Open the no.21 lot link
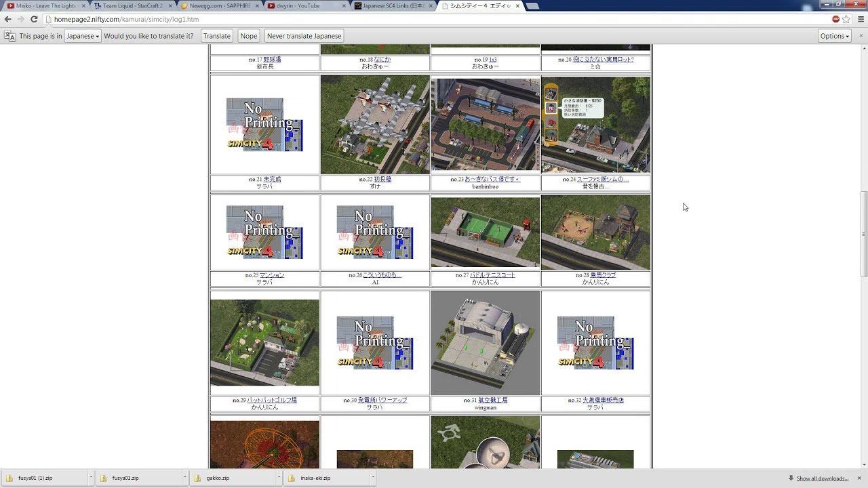This screenshot has width=868, height=488. (x=272, y=180)
